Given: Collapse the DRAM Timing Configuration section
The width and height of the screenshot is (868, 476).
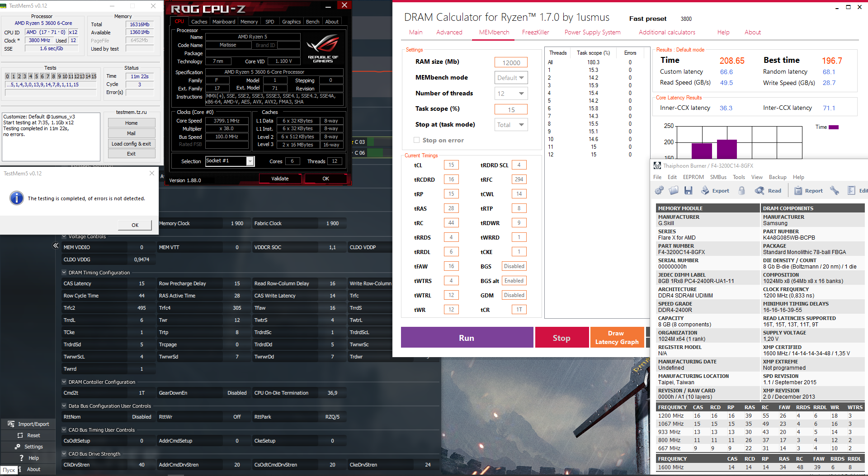Looking at the screenshot, I should [x=64, y=273].
